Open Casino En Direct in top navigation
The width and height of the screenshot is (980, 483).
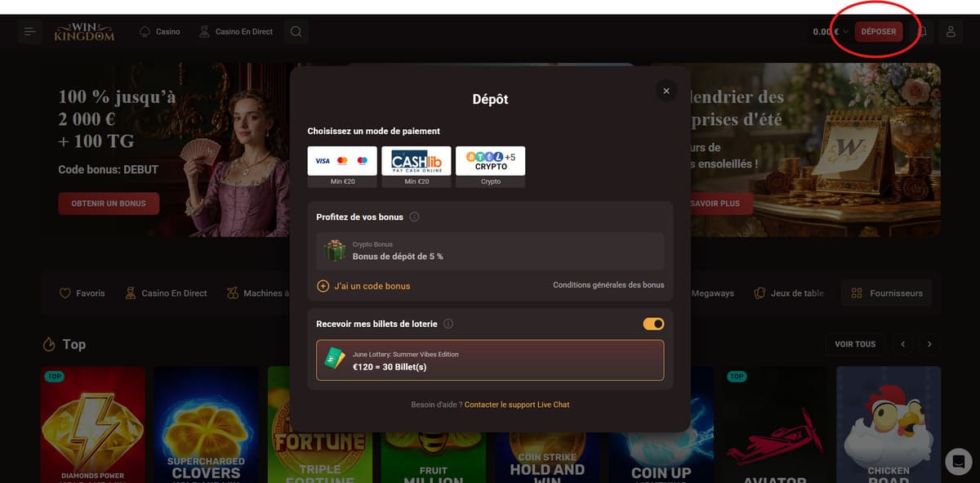pos(236,32)
